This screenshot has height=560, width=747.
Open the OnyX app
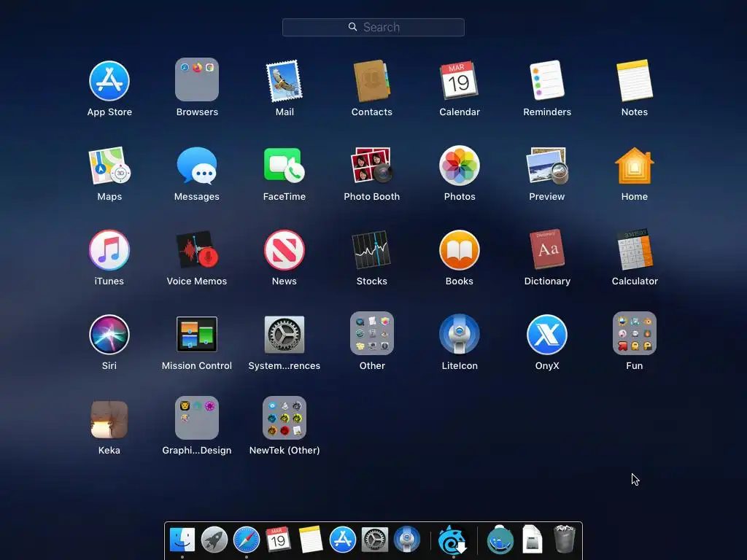547,335
